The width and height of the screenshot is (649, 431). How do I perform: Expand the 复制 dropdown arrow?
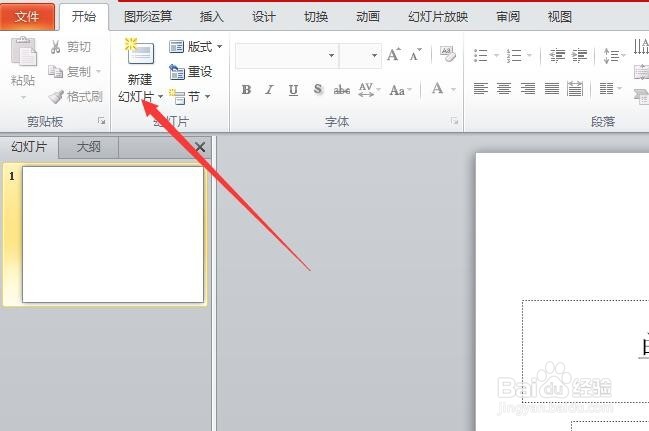(99, 72)
